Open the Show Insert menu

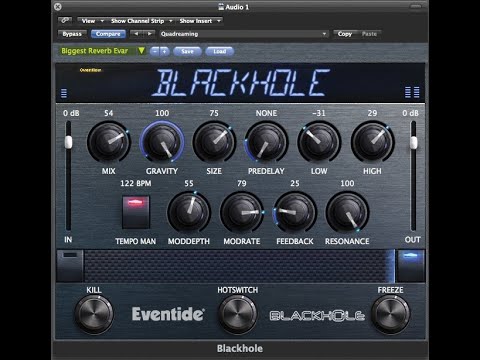coord(199,21)
